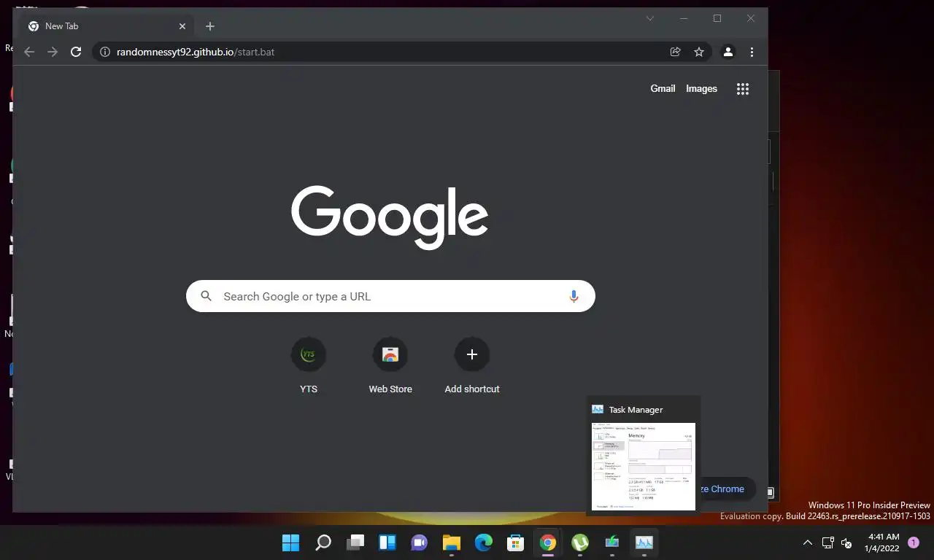Click the Search Google or type a URL box
934x560 pixels.
(x=390, y=296)
